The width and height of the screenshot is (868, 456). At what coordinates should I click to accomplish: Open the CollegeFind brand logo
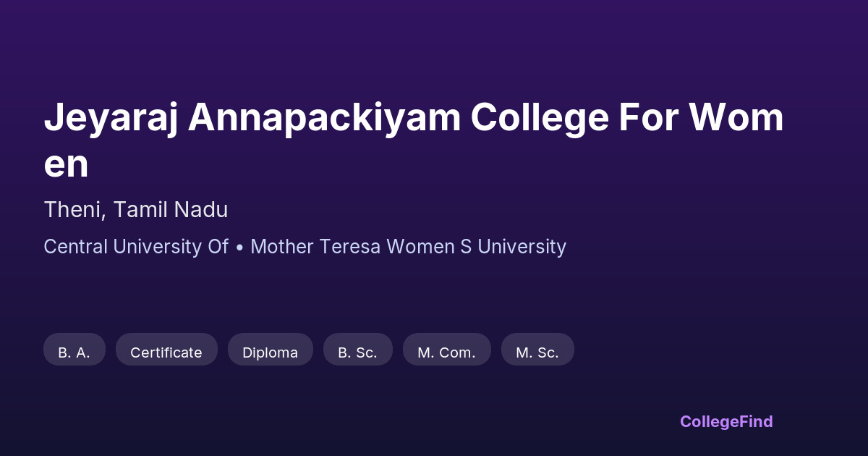[x=726, y=421]
